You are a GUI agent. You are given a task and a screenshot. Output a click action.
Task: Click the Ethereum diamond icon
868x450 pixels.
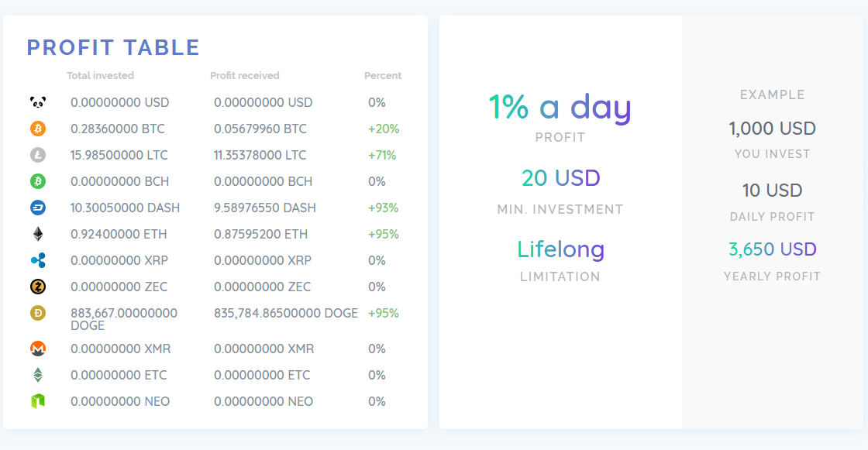tap(38, 234)
